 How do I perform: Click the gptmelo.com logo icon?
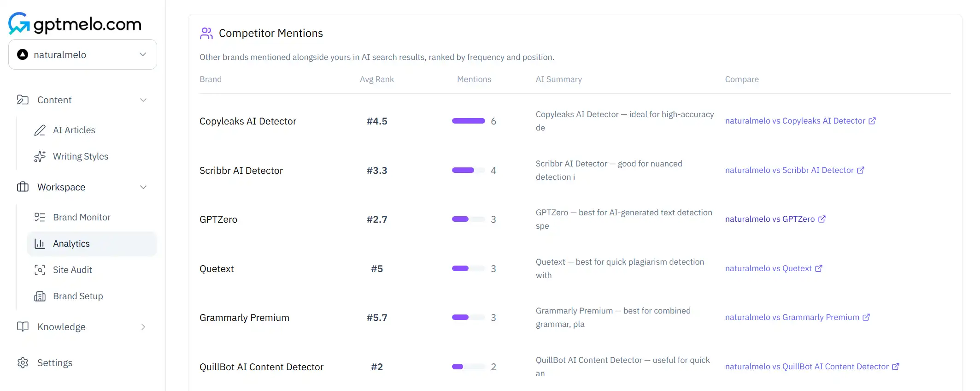[19, 23]
